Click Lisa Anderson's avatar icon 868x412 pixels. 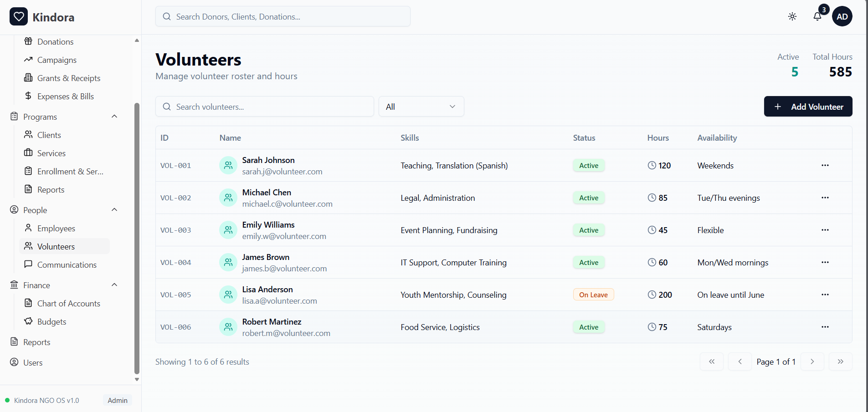click(228, 295)
